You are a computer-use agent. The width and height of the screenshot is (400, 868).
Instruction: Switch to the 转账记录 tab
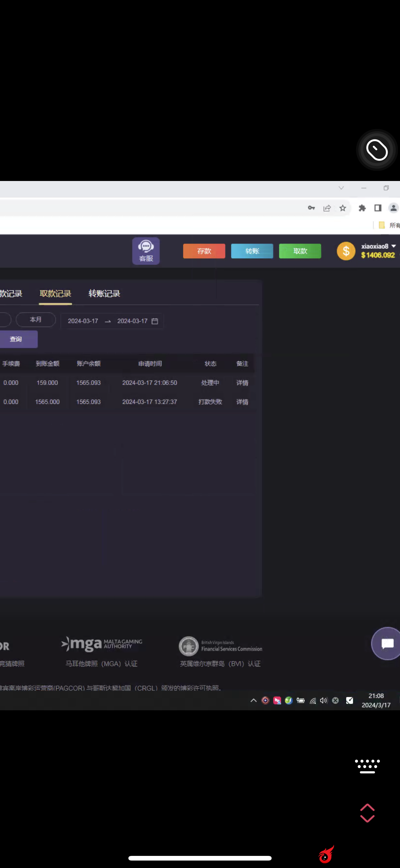click(x=104, y=293)
